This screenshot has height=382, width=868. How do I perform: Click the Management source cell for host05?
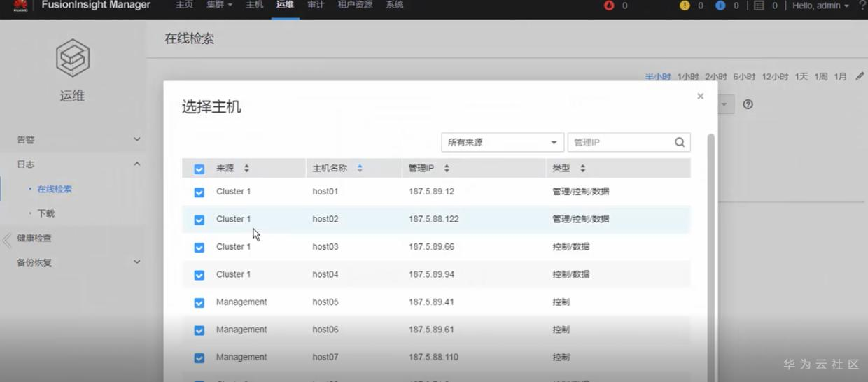point(241,302)
